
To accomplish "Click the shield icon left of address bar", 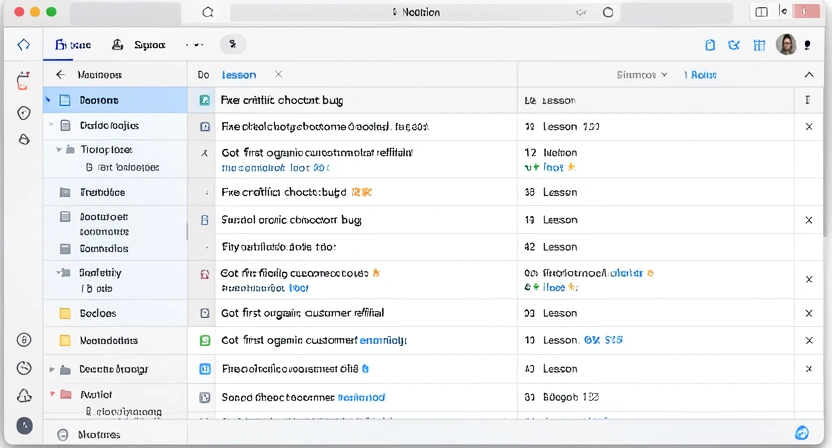I will 208,12.
